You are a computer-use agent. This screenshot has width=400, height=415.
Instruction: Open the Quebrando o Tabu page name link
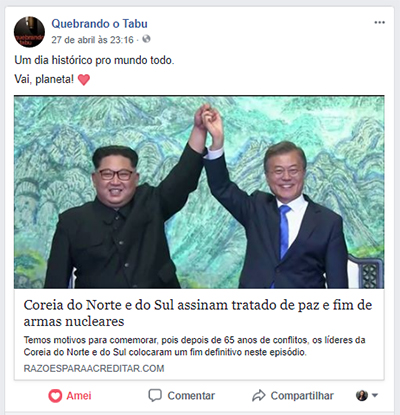coord(99,24)
